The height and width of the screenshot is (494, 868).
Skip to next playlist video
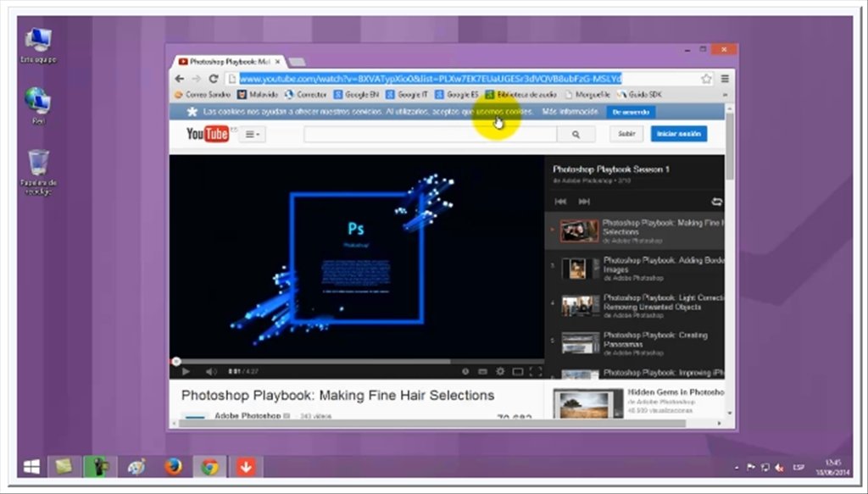point(584,202)
